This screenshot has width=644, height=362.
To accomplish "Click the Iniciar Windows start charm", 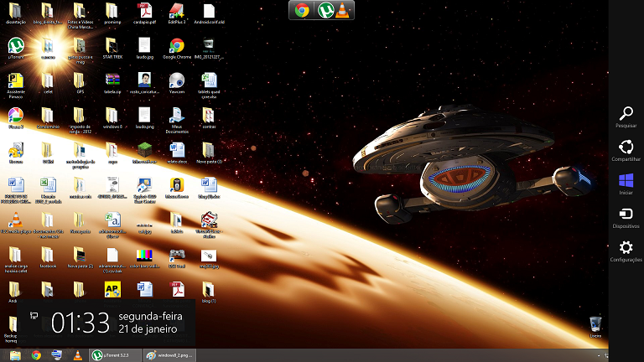I will click(626, 184).
